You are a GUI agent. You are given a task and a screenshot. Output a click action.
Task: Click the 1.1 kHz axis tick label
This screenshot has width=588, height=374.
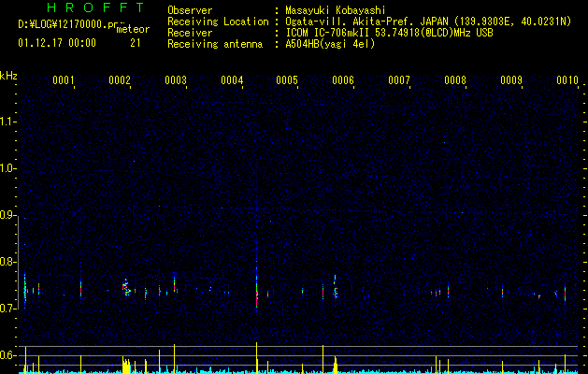click(7, 122)
